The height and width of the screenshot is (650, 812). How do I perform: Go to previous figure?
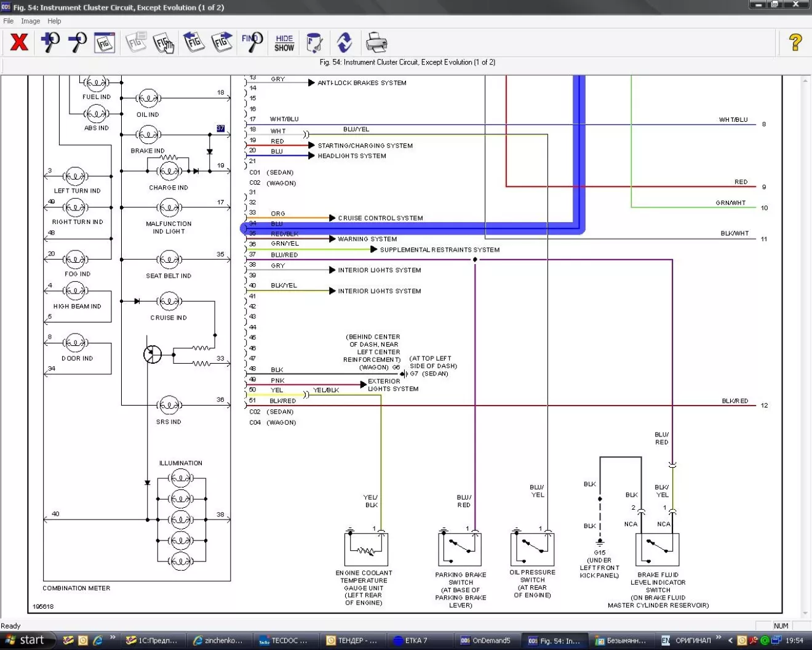click(x=193, y=42)
